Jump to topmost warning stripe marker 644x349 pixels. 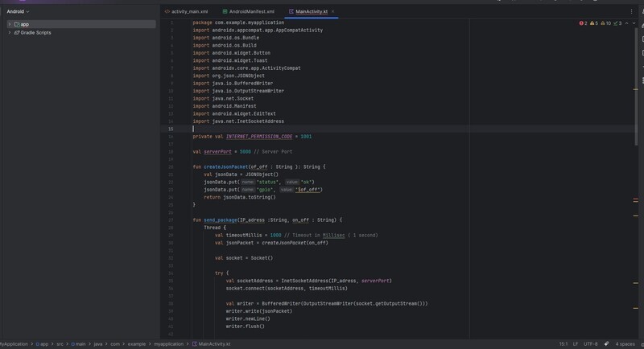coord(636,89)
